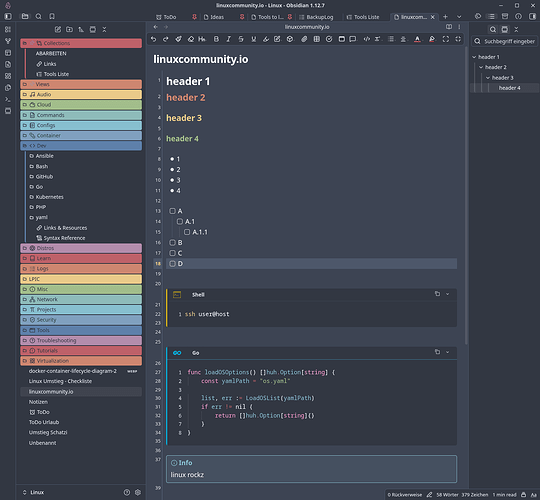Collapse header 3 in the outline

488,77
